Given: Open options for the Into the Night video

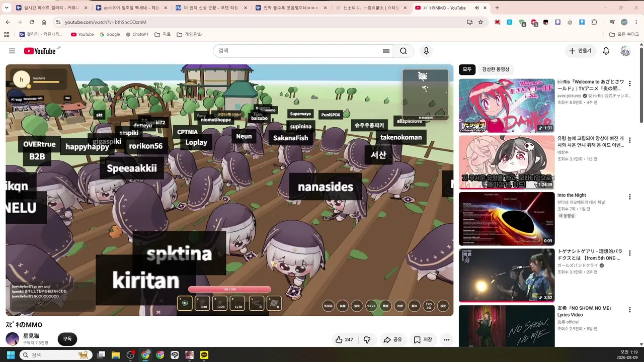Looking at the screenshot, I should click(629, 197).
